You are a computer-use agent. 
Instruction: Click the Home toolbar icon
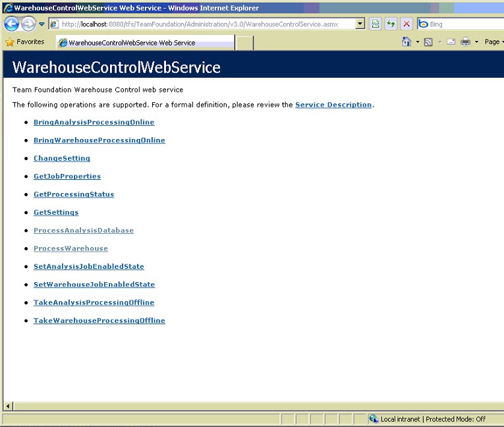pos(407,42)
